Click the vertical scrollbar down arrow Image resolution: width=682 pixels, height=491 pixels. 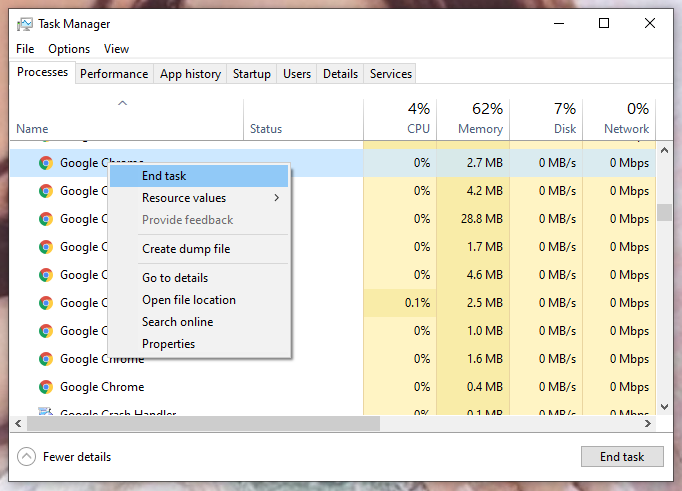(664, 407)
